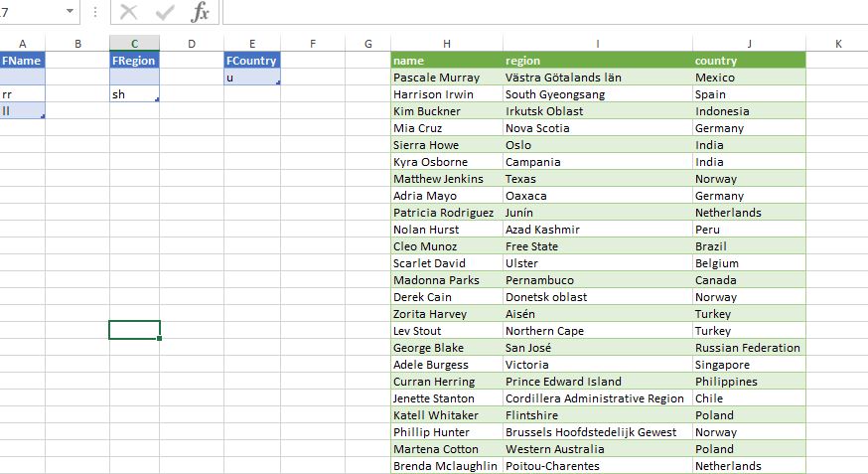Viewport: 868px width, 474px height.
Task: Select the Prince Edward Island region cell
Action: pos(597,382)
